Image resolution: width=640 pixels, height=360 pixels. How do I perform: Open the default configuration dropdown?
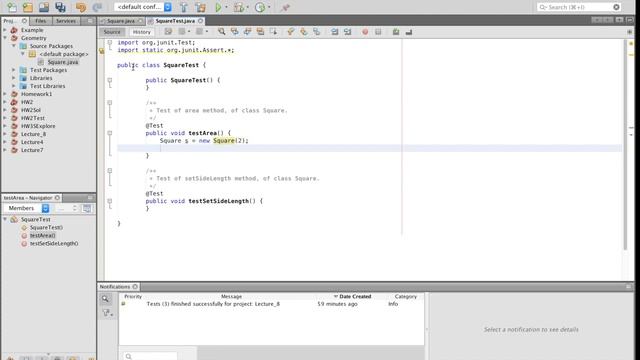168,7
